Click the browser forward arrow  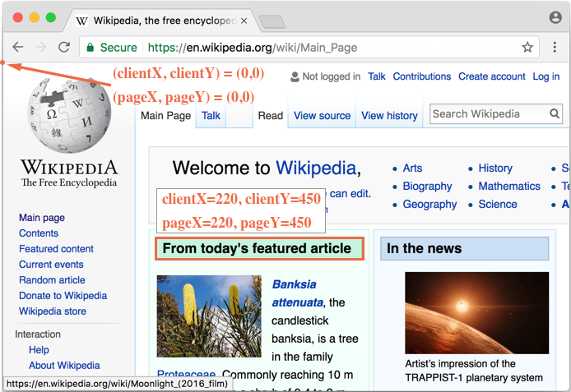point(41,47)
